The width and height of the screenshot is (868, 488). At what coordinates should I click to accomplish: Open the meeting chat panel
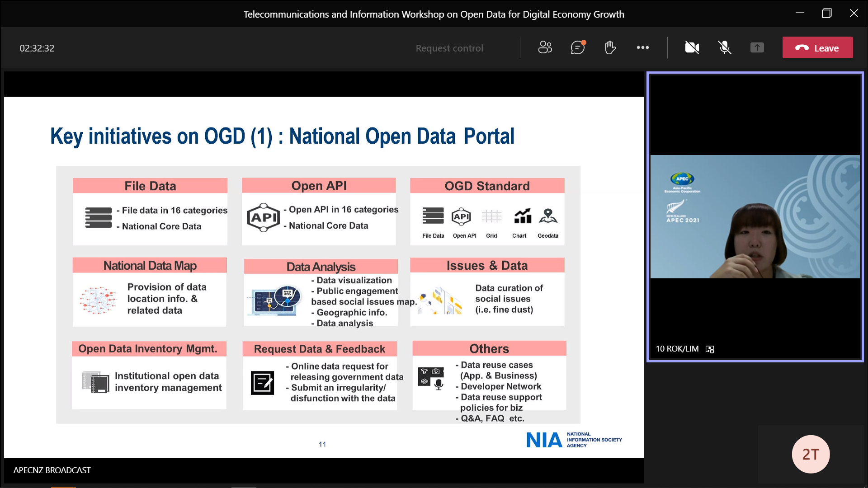coord(577,47)
